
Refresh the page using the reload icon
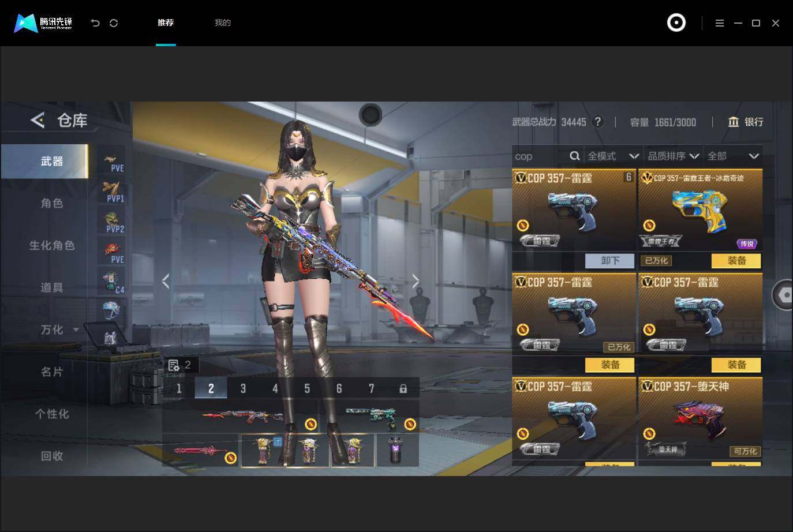[114, 23]
